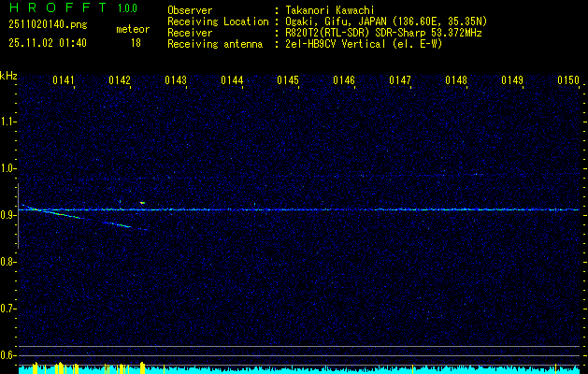Click the small green blip near 0142
Screen dimensions: 588x374
click(142, 202)
